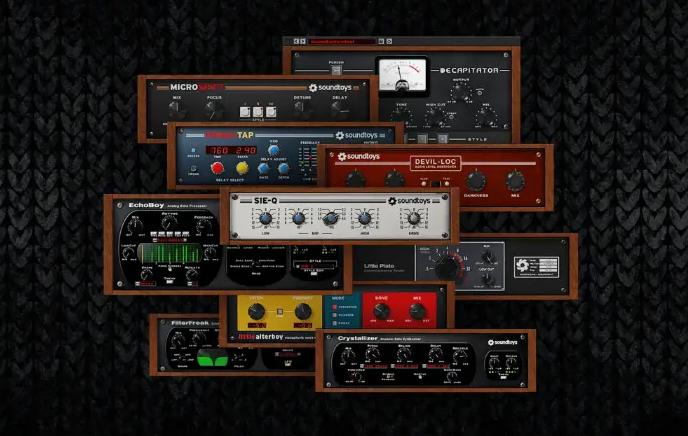Screen dimensions: 688x436
Task: Click the Rate knob on PrimalTap
Action: (263, 168)
